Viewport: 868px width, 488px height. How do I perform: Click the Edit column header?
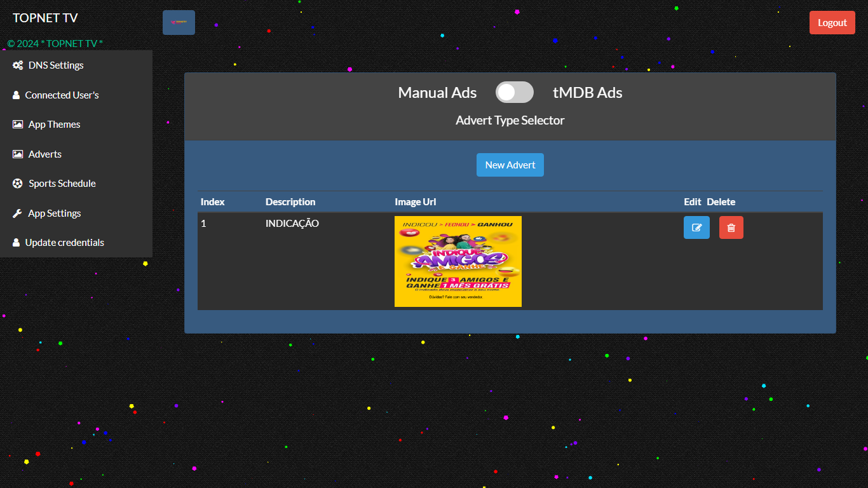click(693, 201)
